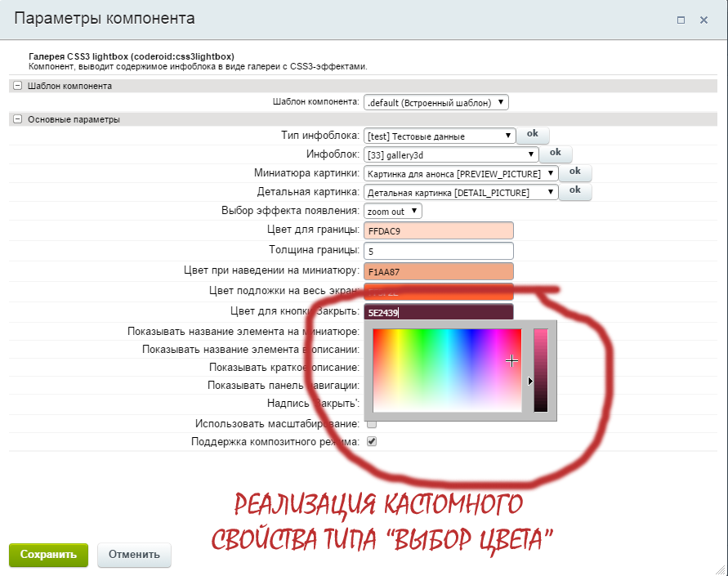Collapse the "Основные параметры" section

(17, 119)
